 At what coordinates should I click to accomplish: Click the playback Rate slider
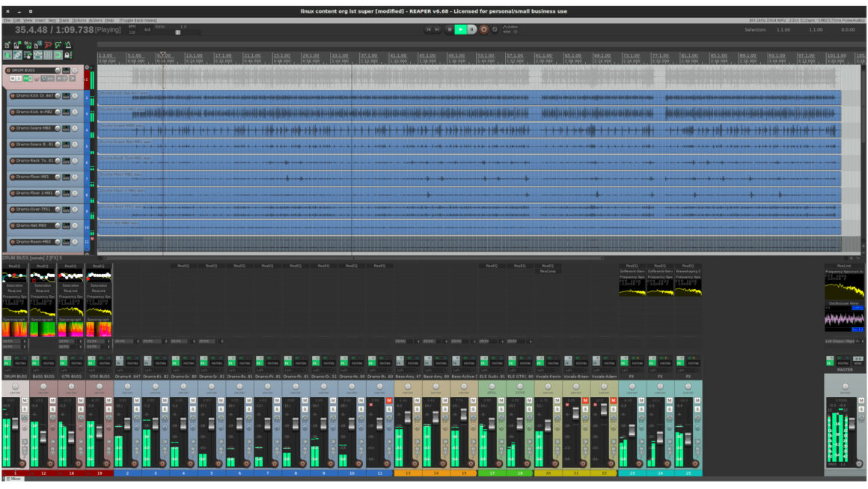178,32
